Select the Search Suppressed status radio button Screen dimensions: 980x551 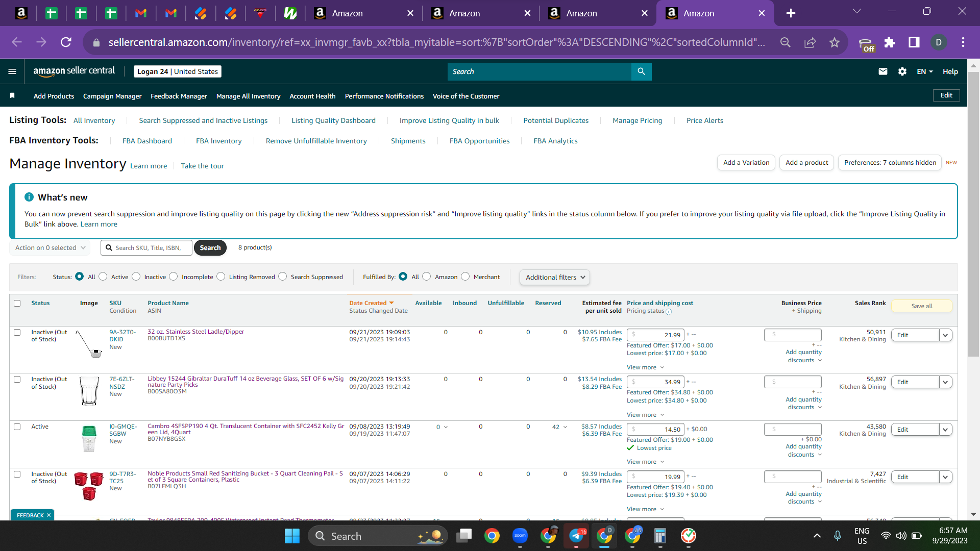[283, 277]
